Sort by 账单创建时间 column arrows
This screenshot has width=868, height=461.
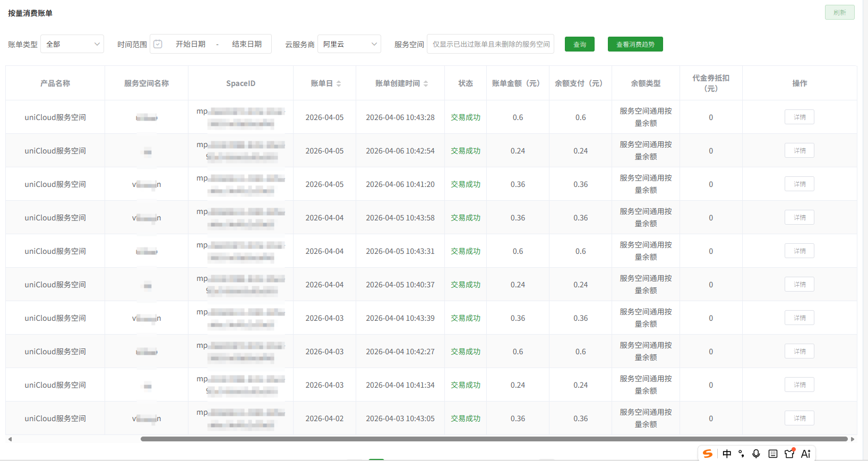(x=426, y=83)
